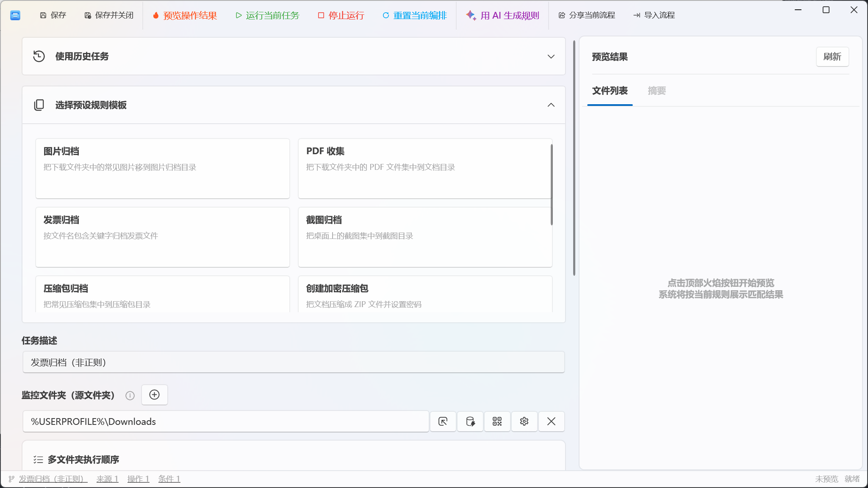Click the app logo icon in title bar
Screen dimensions: 868x488
(15, 15)
